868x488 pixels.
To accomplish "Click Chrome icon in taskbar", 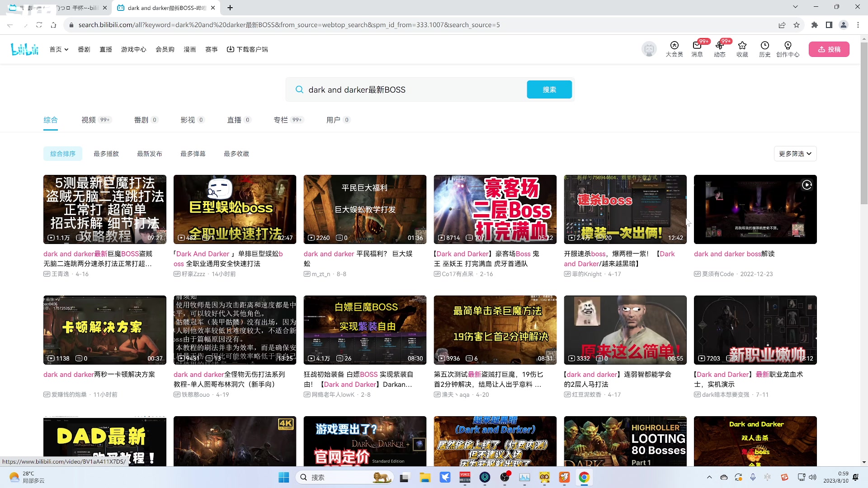I will click(584, 477).
